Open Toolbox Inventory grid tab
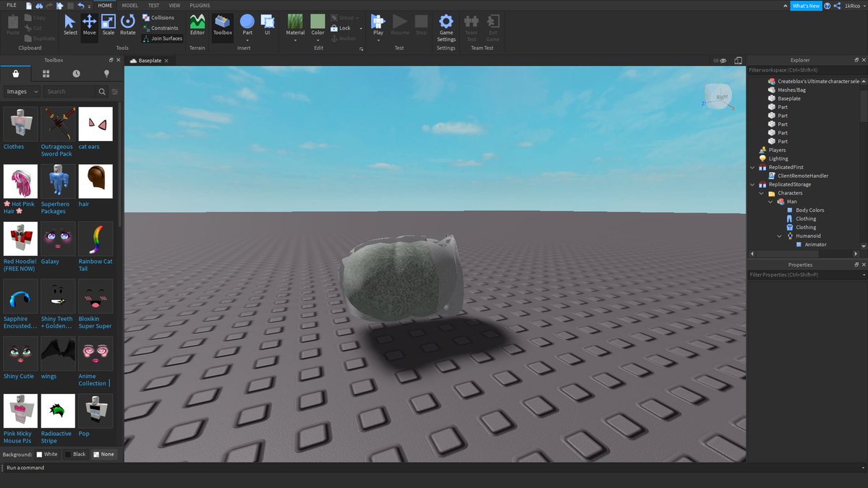The width and height of the screenshot is (868, 488). 46,74
